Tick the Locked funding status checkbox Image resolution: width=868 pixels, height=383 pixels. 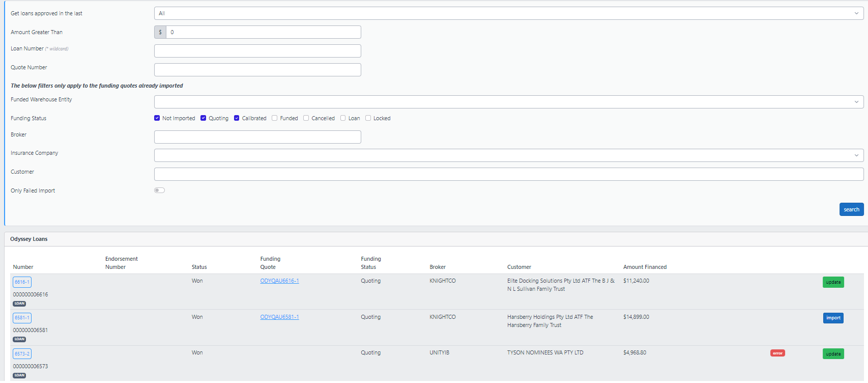[x=368, y=118]
